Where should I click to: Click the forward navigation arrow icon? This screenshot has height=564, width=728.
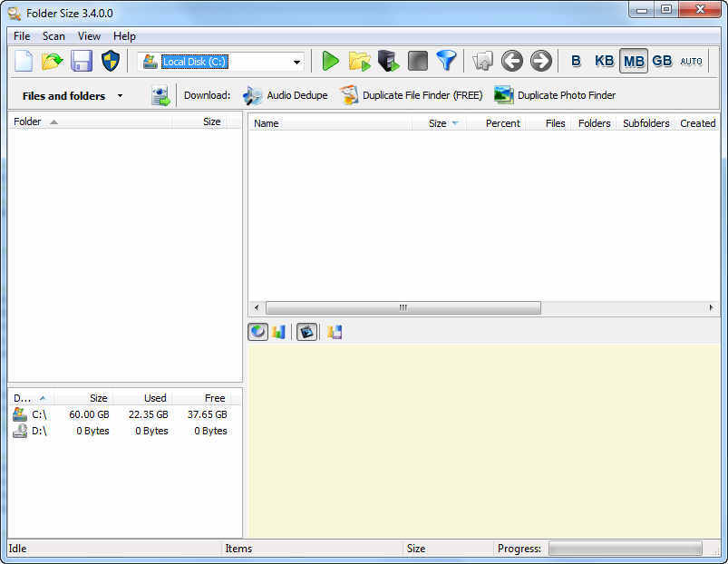[540, 61]
